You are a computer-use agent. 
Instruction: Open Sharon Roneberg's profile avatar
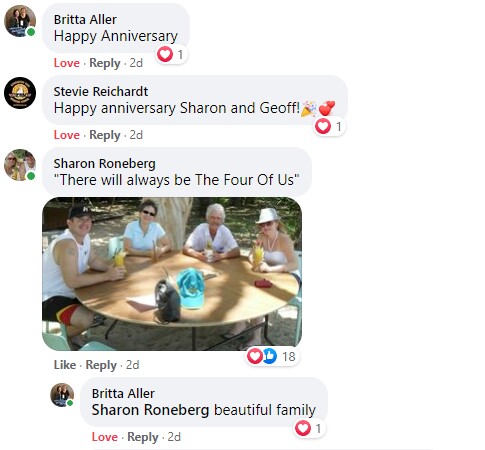pyautogui.click(x=20, y=165)
